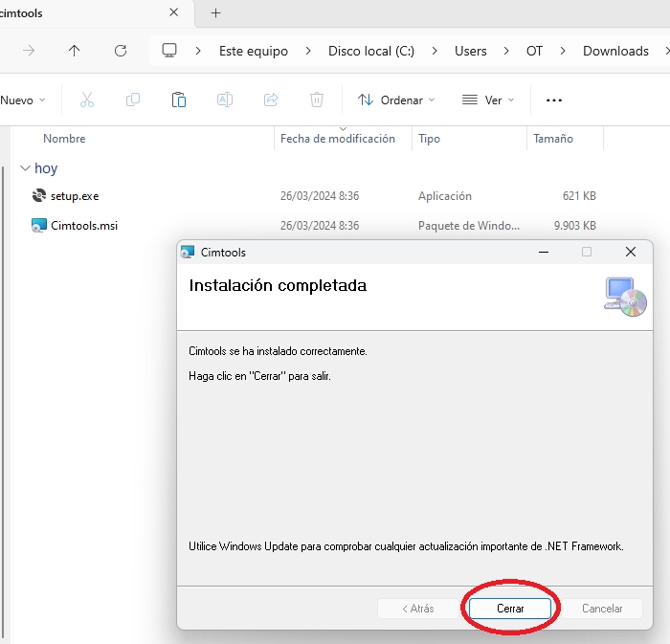Screen dimensions: 670x644
Task: Expand chevron before Este equipo
Action: click(198, 51)
